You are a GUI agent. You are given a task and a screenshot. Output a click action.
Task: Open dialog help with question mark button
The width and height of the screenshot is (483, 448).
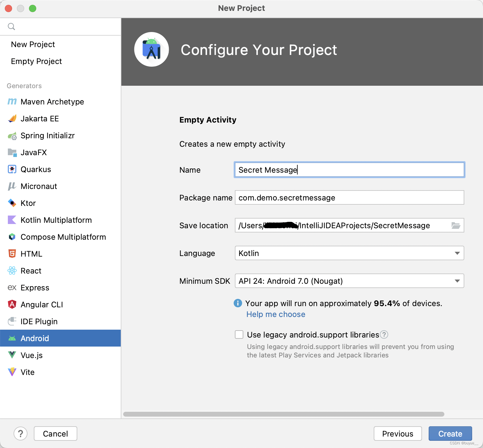[21, 434]
